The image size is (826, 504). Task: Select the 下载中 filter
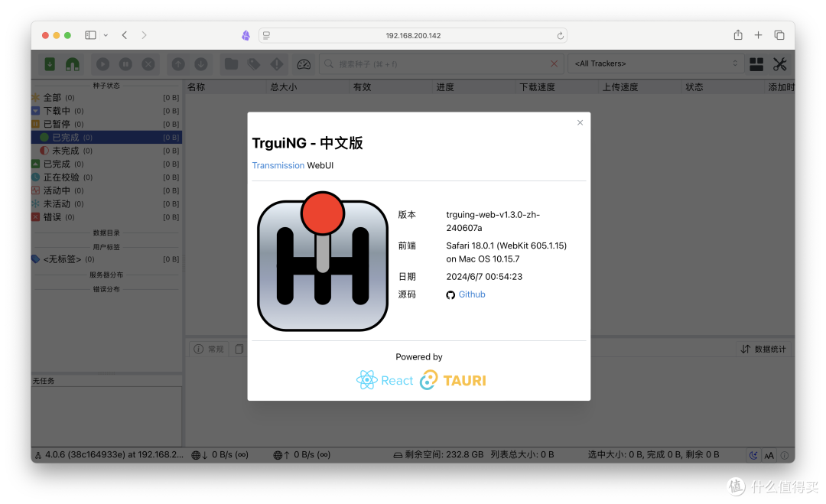[106, 111]
